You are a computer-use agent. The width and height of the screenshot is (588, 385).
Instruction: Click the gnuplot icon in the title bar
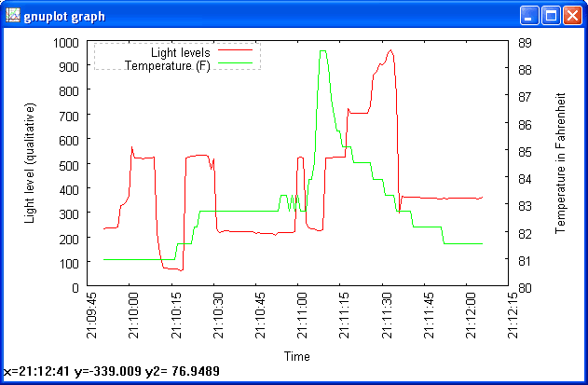tap(12, 16)
